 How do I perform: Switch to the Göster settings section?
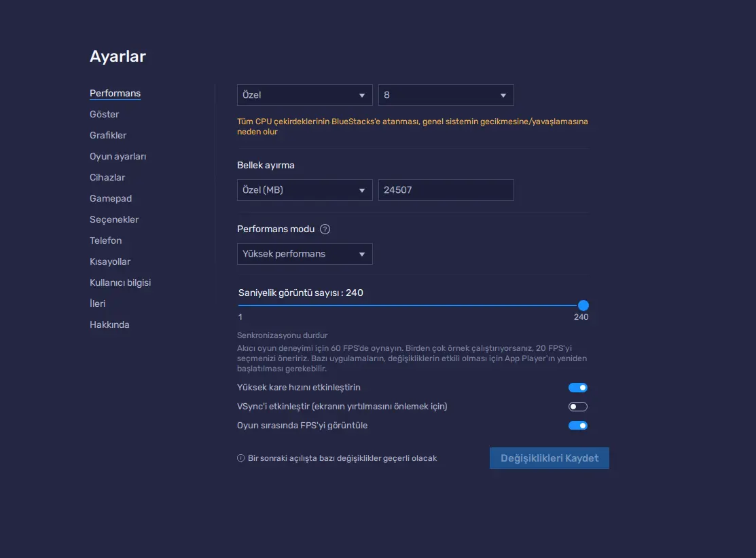click(x=104, y=114)
